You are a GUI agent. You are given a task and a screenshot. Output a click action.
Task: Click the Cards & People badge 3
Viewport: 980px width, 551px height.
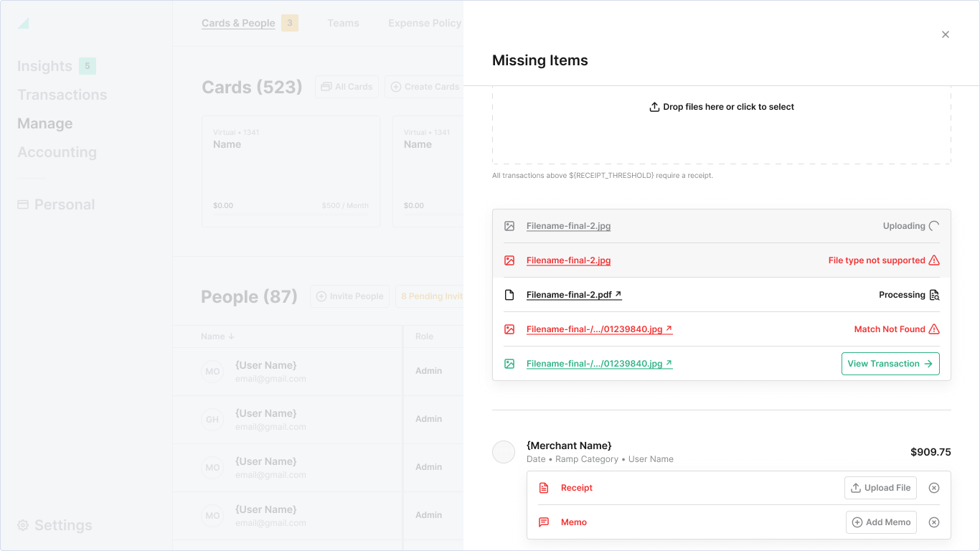coord(290,23)
